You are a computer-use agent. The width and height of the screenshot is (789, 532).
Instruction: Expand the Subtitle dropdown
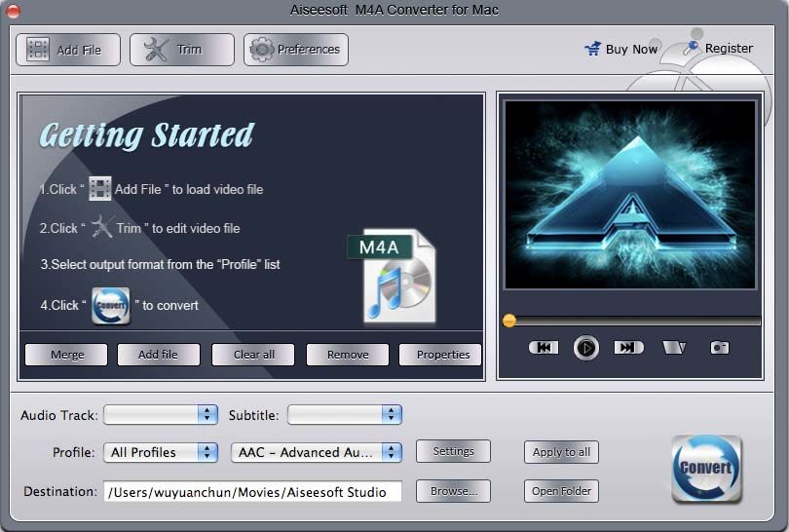345,415
